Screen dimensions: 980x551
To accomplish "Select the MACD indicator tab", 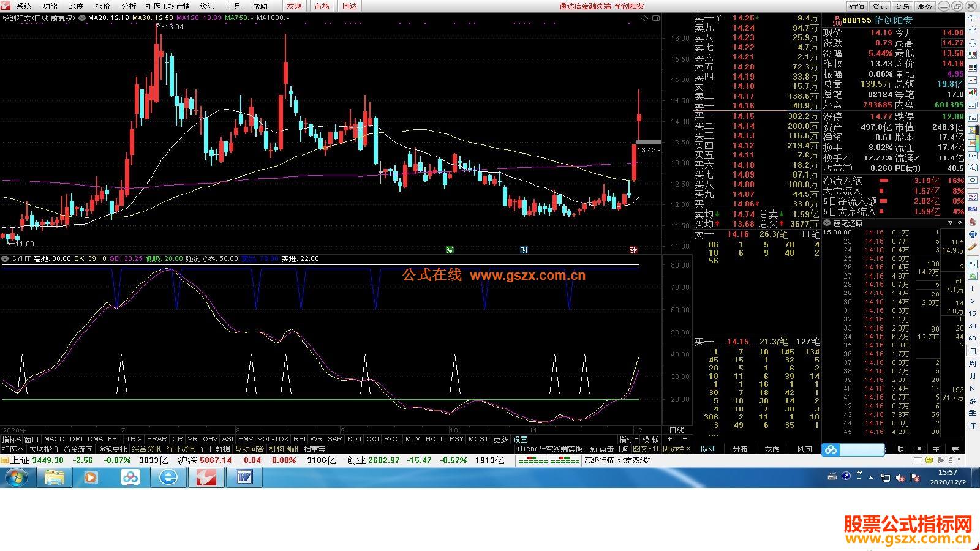I will click(x=54, y=439).
